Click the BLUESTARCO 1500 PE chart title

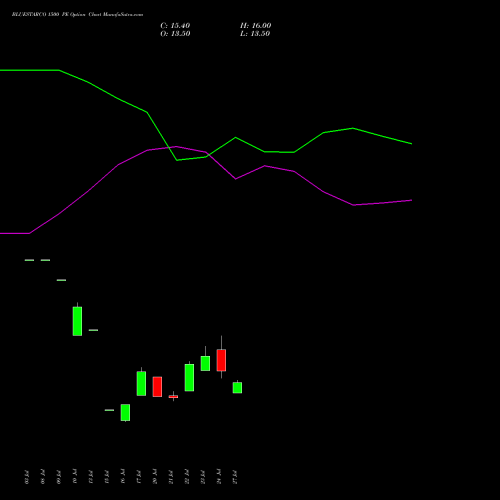77,15
